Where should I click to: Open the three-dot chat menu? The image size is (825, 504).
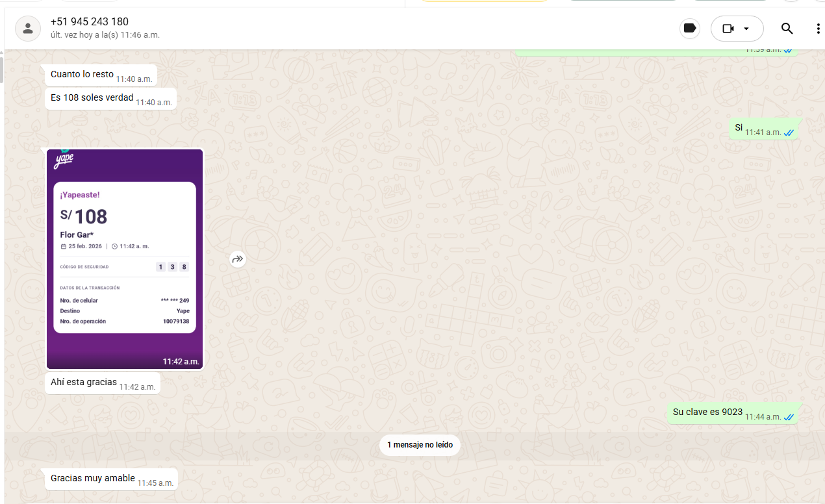[x=817, y=29]
